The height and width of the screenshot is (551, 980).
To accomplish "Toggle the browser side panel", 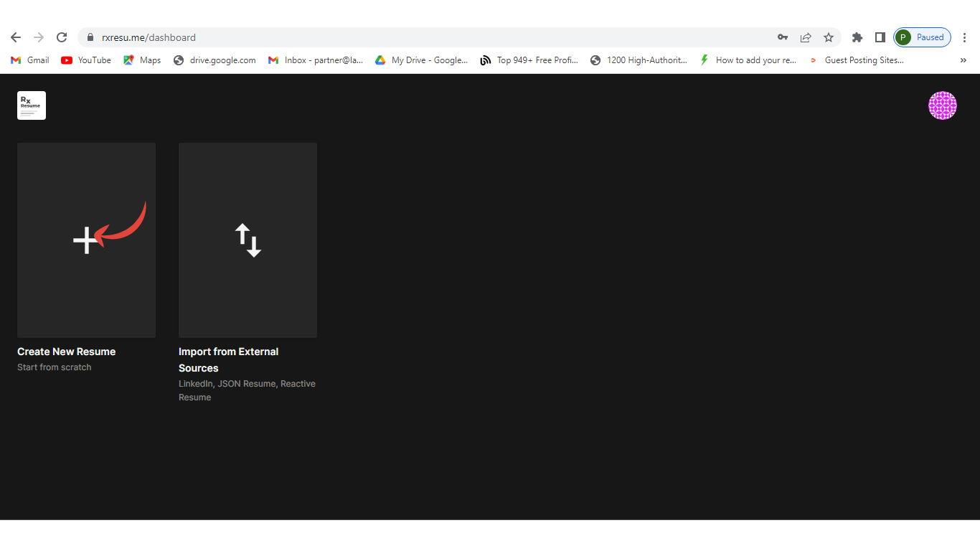I will pos(880,37).
